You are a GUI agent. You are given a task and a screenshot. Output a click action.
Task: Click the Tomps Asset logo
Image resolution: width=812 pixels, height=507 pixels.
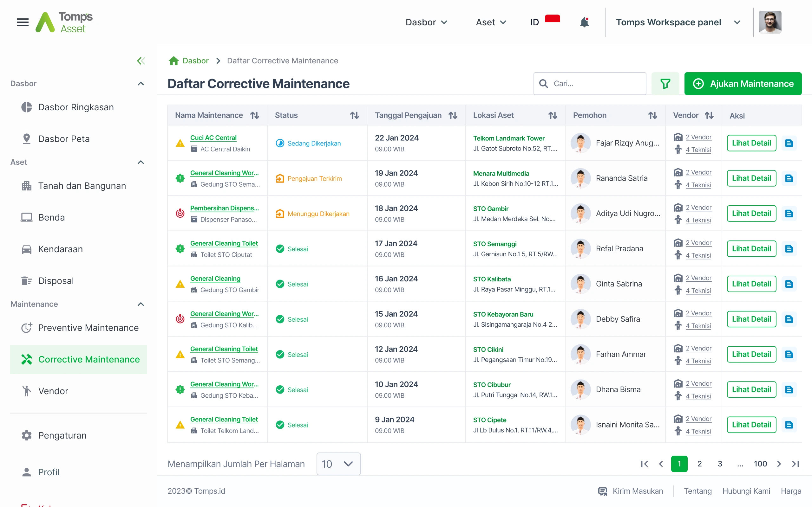tap(64, 22)
